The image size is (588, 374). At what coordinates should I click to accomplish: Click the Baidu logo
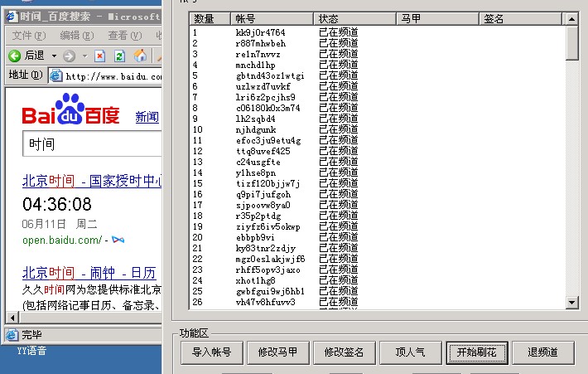[71, 109]
